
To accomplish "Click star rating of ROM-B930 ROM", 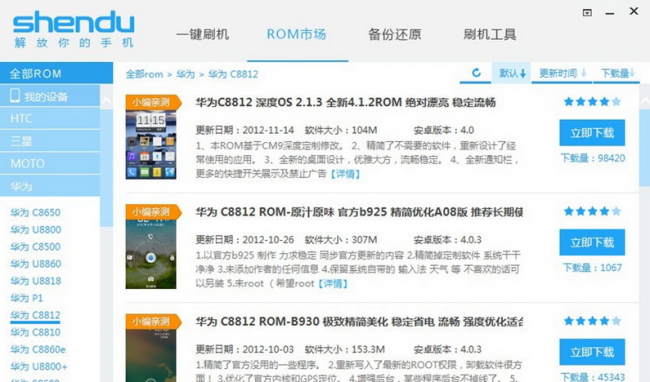I will point(592,321).
